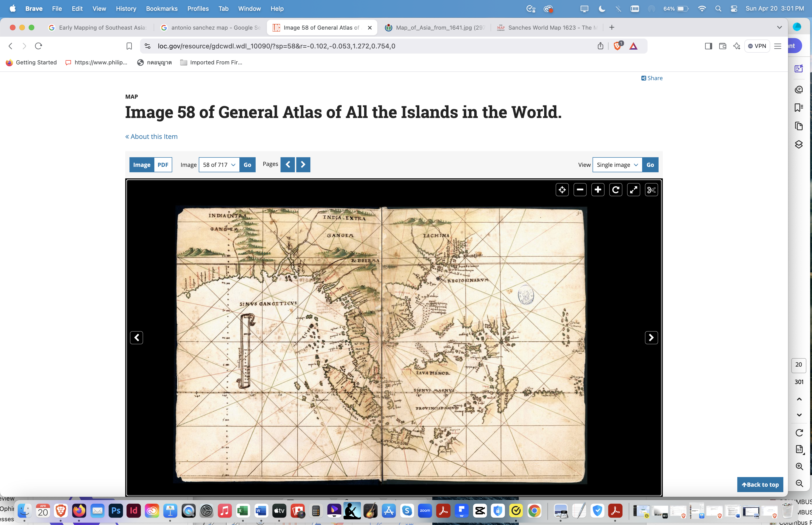Close the Image 58 of General Atlas tab

click(x=370, y=28)
